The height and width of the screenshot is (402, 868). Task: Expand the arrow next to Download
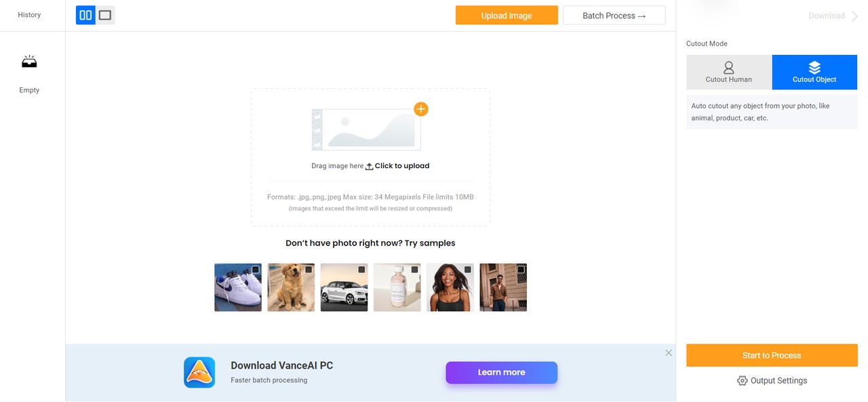point(854,16)
